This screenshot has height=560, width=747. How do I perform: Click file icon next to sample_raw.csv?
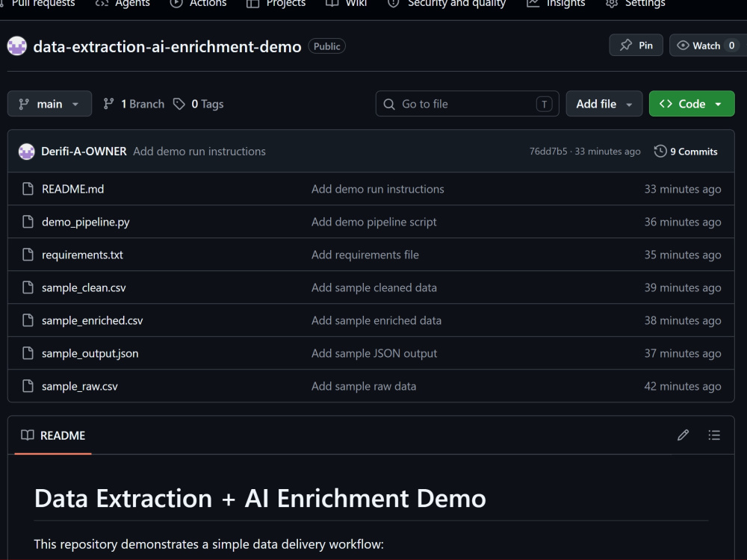28,386
